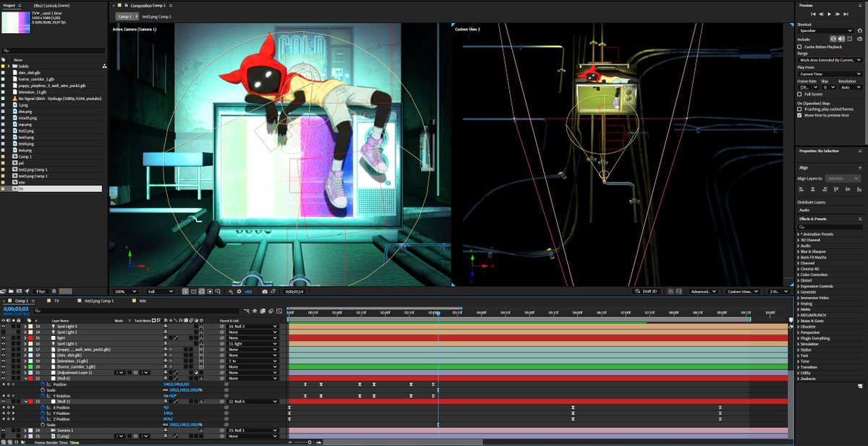Open the Custom View dropdown
The width and height of the screenshot is (868, 446).
tap(744, 291)
